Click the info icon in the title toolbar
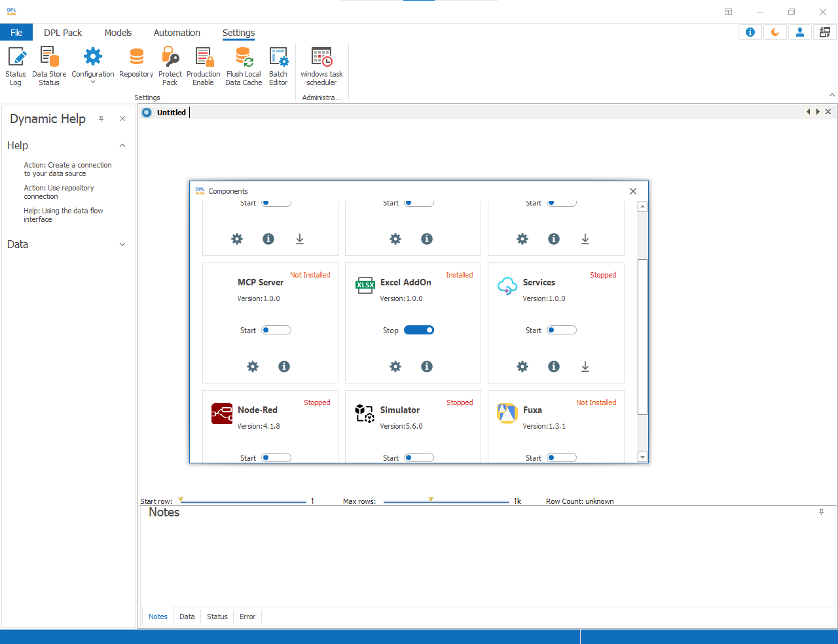 750,32
